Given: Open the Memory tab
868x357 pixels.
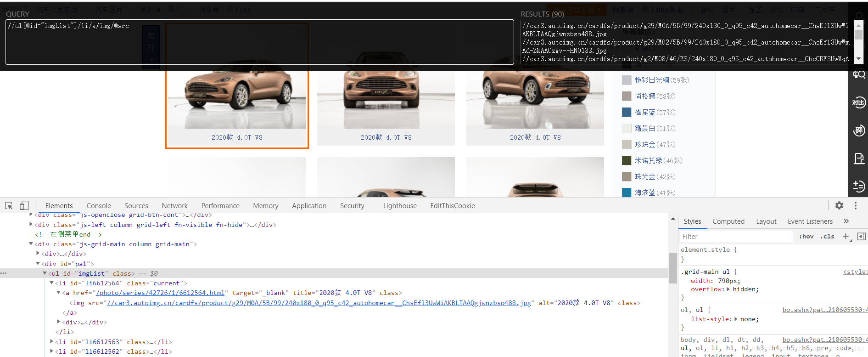Looking at the screenshot, I should [266, 205].
